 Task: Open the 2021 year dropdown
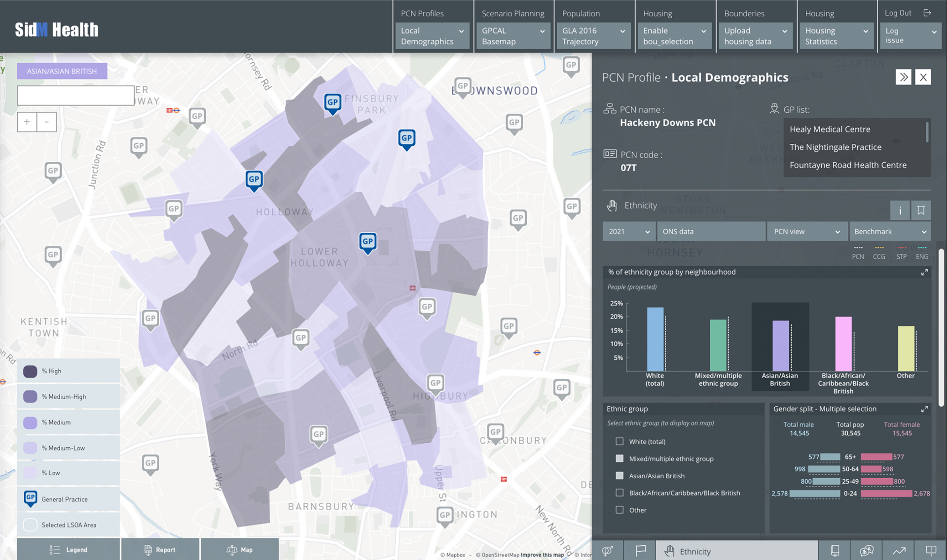click(x=629, y=231)
